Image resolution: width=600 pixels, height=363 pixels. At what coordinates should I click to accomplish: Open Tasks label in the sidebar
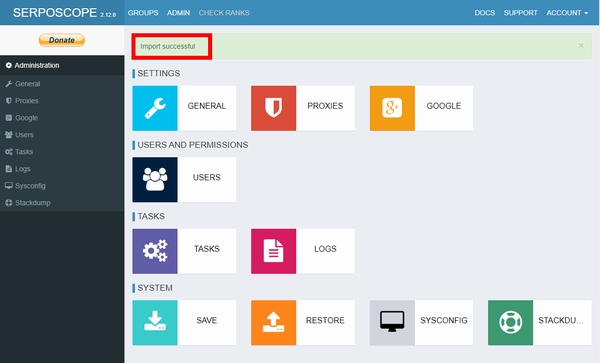point(24,152)
